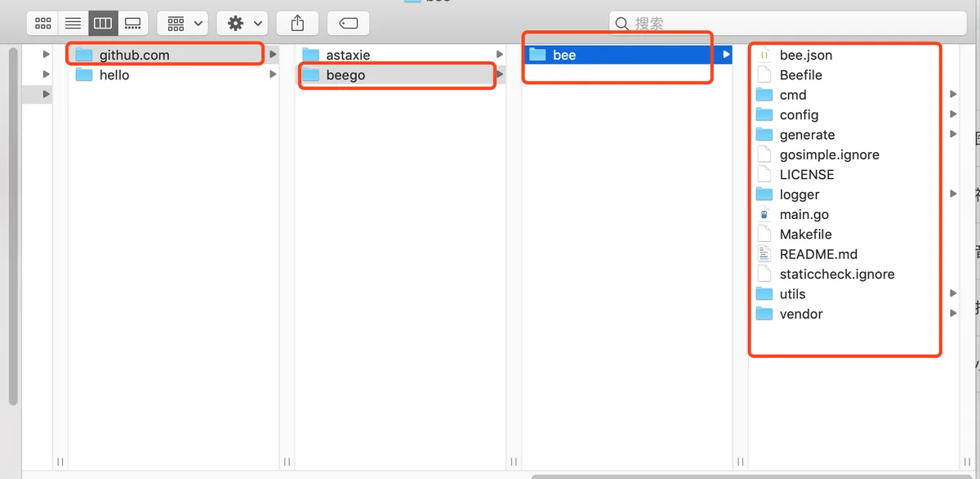Click the Edit Tags toolbar icon

tap(348, 24)
